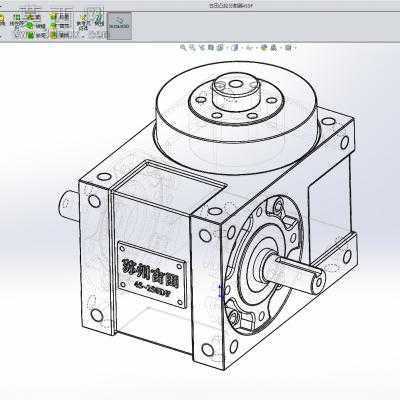This screenshot has height=400, width=400.
Task: Click the Zoom to Area view icon
Action: click(x=192, y=48)
